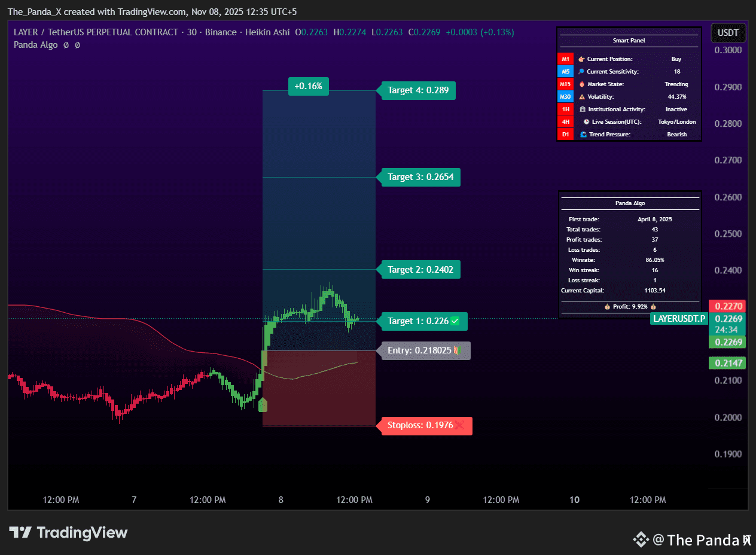The height and width of the screenshot is (555, 756).
Task: Click the date label 10 on time axis
Action: 574,500
